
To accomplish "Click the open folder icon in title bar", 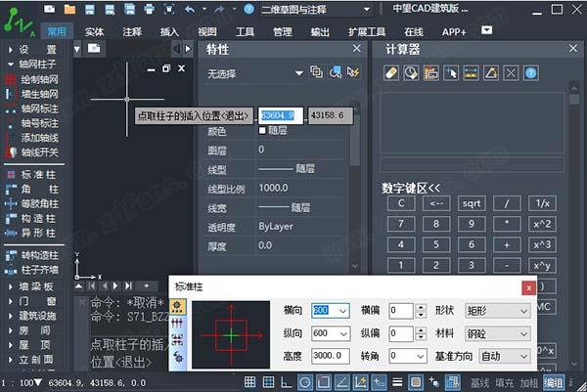I will tap(69, 9).
